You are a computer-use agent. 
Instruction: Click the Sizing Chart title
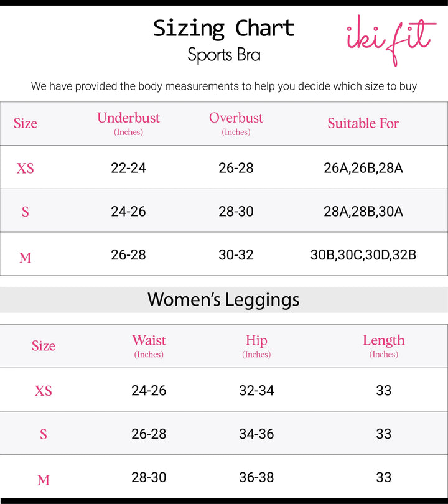pyautogui.click(x=224, y=29)
